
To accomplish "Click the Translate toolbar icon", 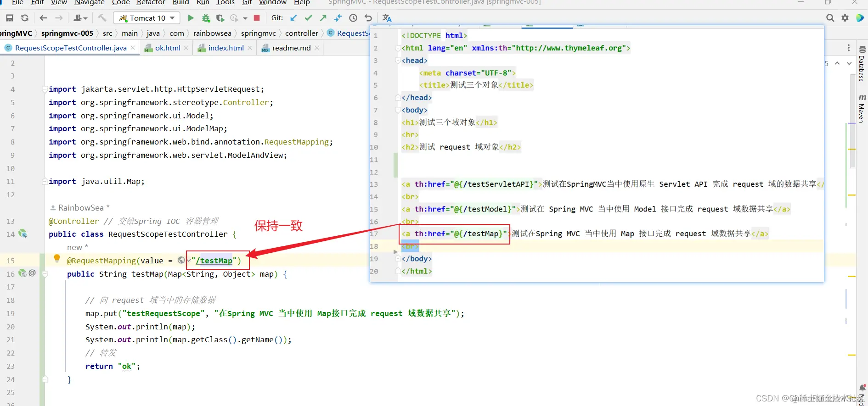I will tap(387, 18).
